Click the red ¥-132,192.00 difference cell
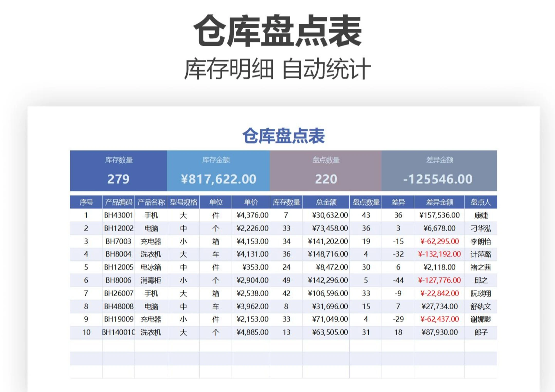Viewport: 555px width, 392px height. point(439,254)
